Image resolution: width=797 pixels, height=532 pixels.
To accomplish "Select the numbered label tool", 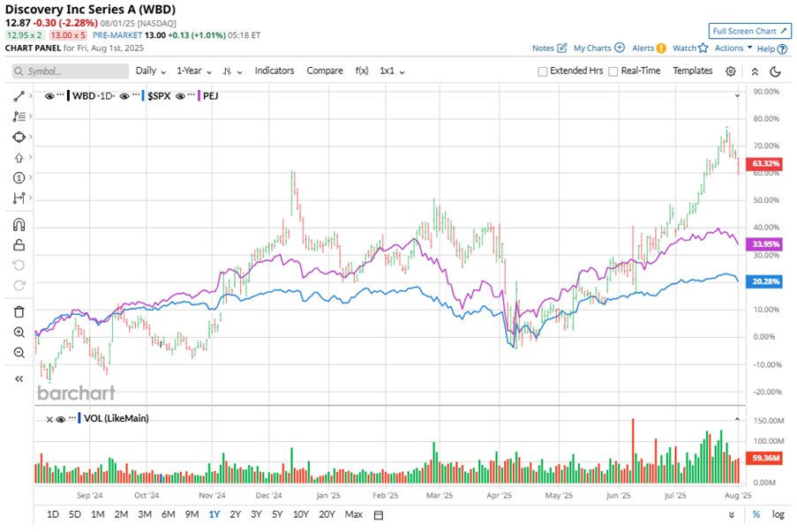I will pyautogui.click(x=19, y=178).
